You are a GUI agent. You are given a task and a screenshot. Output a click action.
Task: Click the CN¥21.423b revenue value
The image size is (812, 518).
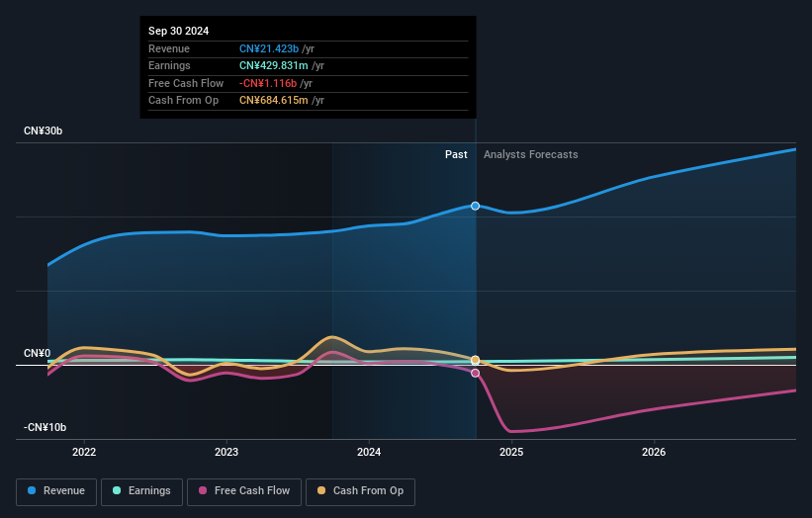(269, 48)
